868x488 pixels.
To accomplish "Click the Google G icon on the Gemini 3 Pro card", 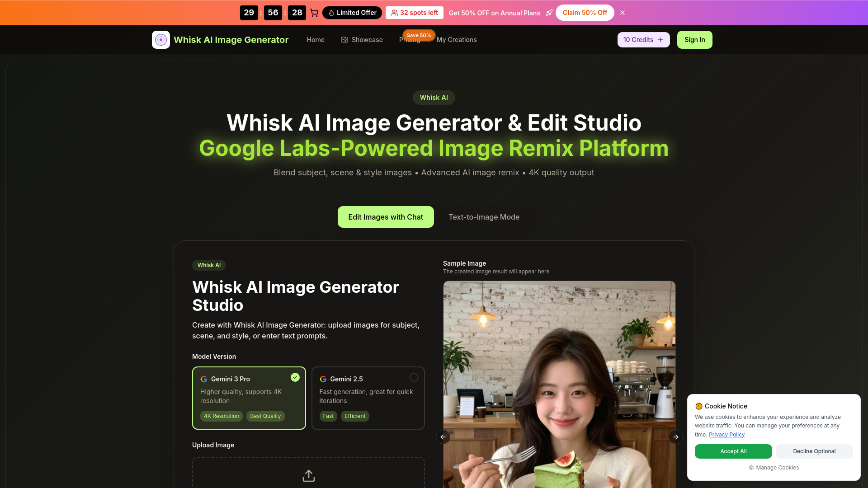I will pos(204,379).
